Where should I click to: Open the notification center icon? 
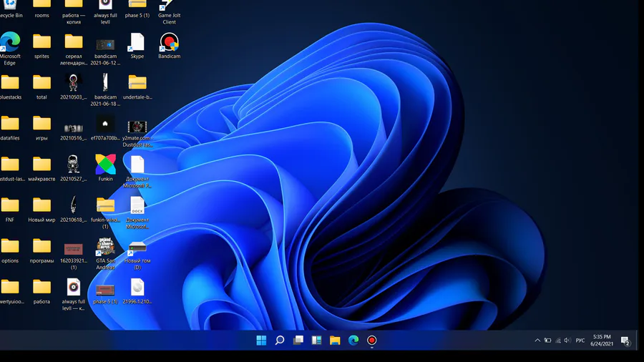tap(625, 341)
